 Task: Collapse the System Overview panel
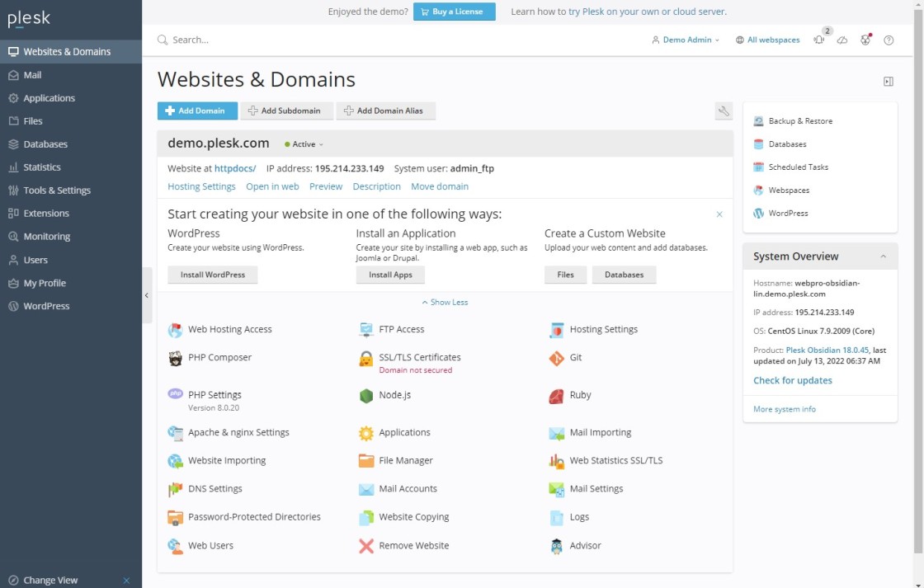(x=883, y=256)
